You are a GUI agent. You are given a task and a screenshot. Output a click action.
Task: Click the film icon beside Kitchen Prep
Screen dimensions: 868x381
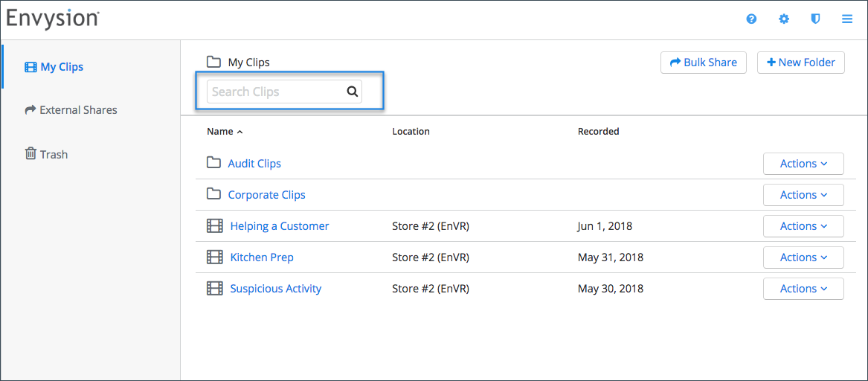pos(215,257)
